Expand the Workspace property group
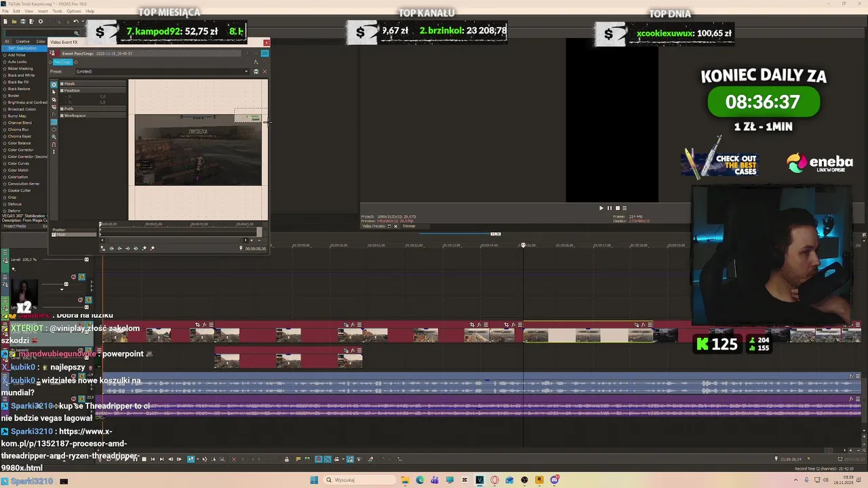Screen dimensions: 868x488 [x=62, y=115]
